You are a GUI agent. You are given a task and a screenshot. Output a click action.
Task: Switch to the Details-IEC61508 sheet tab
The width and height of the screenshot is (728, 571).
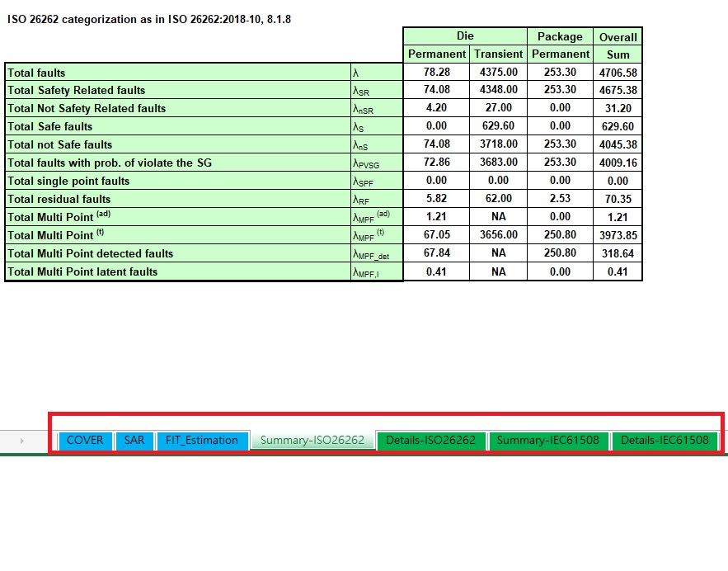(x=665, y=440)
